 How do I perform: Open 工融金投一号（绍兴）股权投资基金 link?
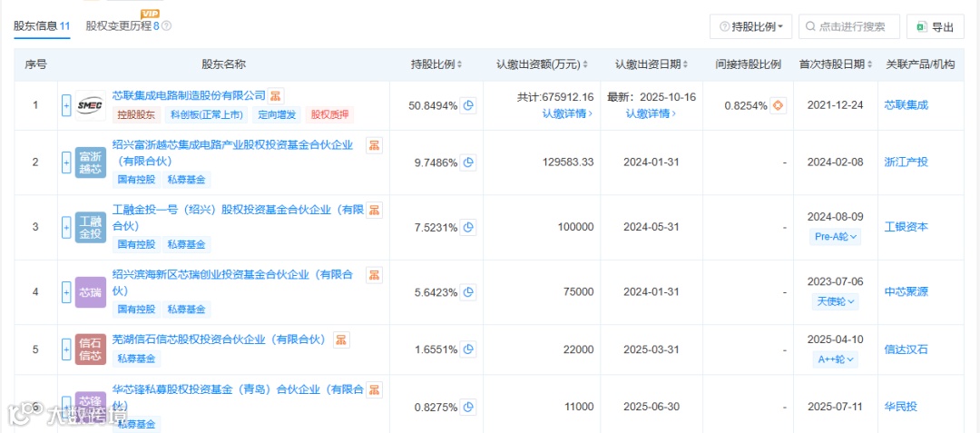238,218
